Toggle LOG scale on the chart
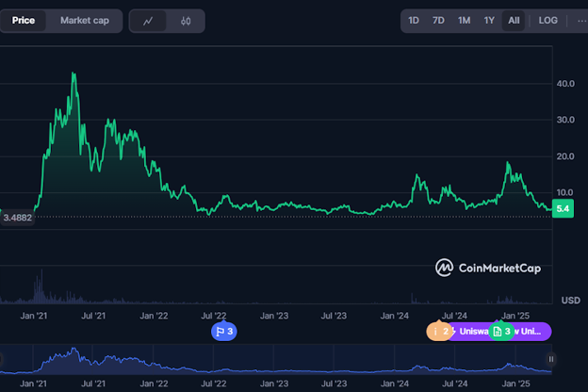This screenshot has height=392, width=588. pyautogui.click(x=547, y=21)
